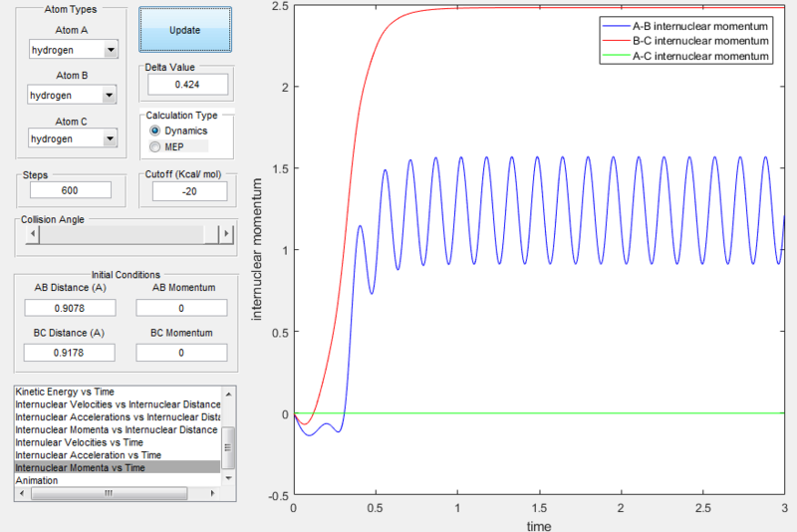Click plot list horizontal scrollbar thumb

pyautogui.click(x=109, y=493)
